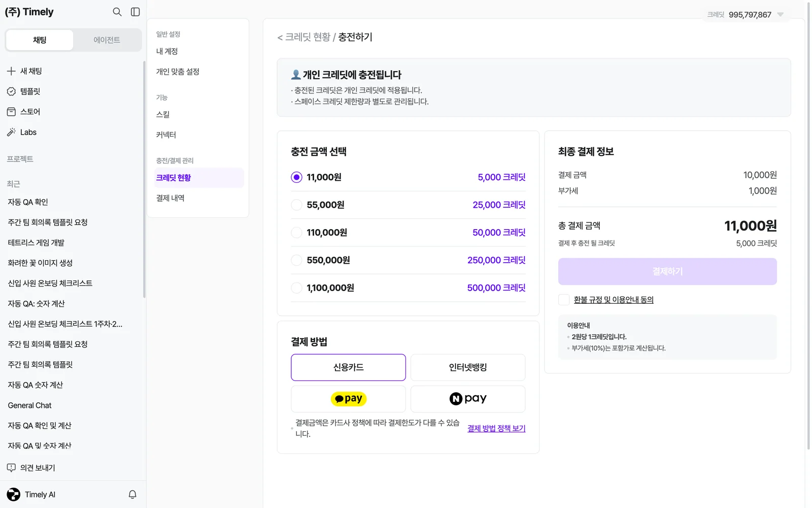
Task: Start a new chat with plus icon
Action: coord(11,71)
